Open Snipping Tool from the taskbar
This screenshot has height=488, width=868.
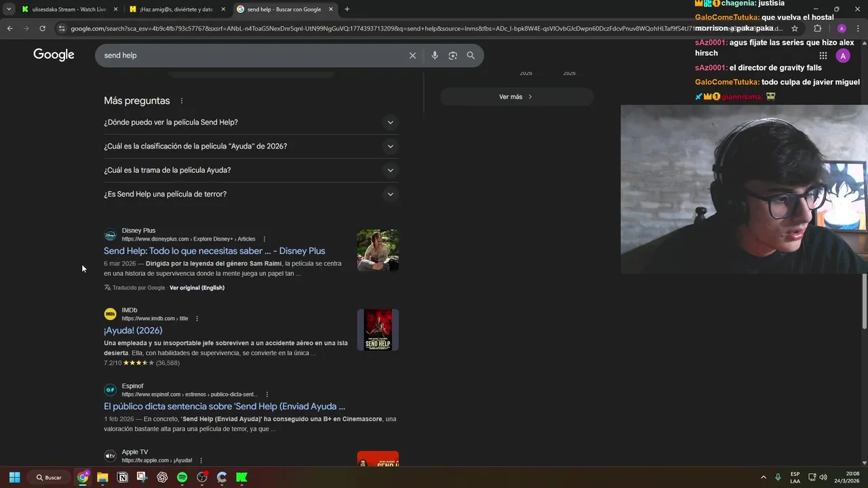[142, 478]
